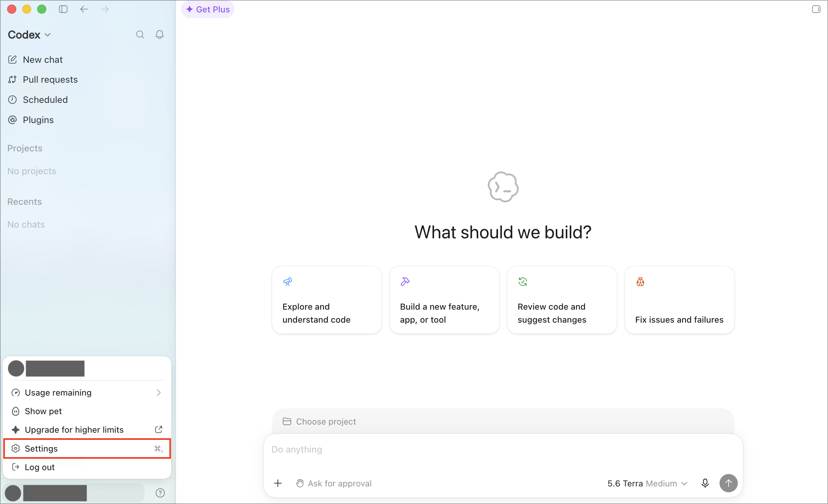Click the account profile button at sidebar bottom
The height and width of the screenshot is (504, 828).
tap(74, 493)
